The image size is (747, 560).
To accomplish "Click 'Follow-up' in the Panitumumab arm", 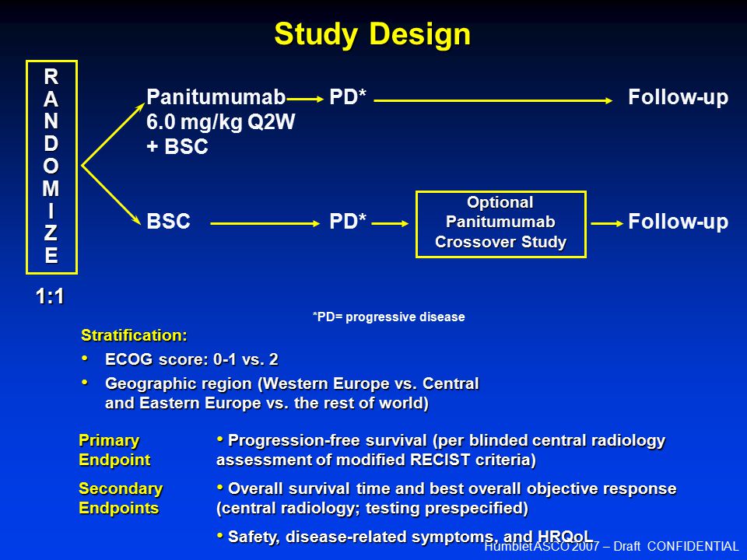I will [x=678, y=97].
